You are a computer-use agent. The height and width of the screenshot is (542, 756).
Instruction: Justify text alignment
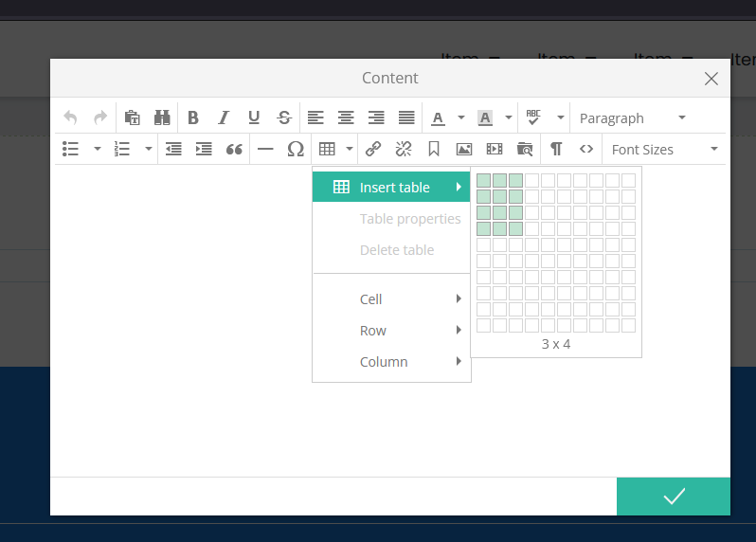(x=406, y=117)
